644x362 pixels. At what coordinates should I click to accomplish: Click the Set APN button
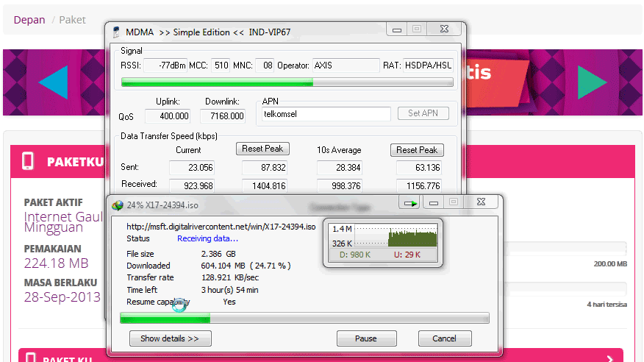(423, 113)
